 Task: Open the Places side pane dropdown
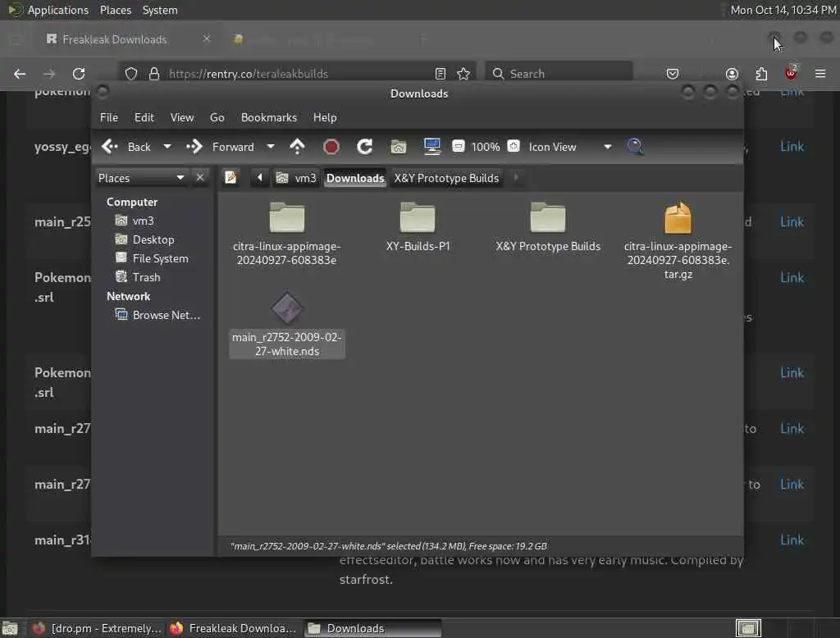click(141, 178)
